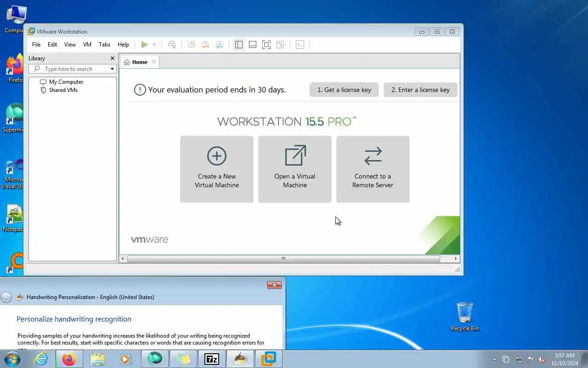Click the evaluation warning exclamation icon
588x368 pixels.
click(x=140, y=90)
